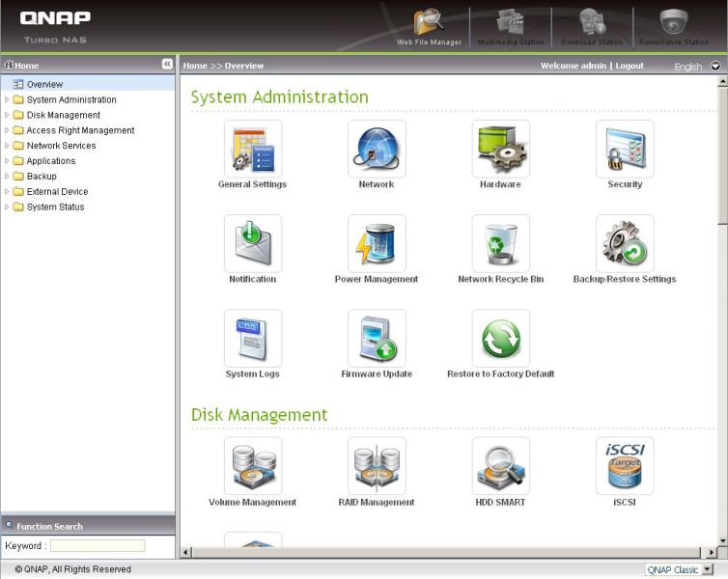Open RAID Management icon
728x579 pixels.
[377, 466]
